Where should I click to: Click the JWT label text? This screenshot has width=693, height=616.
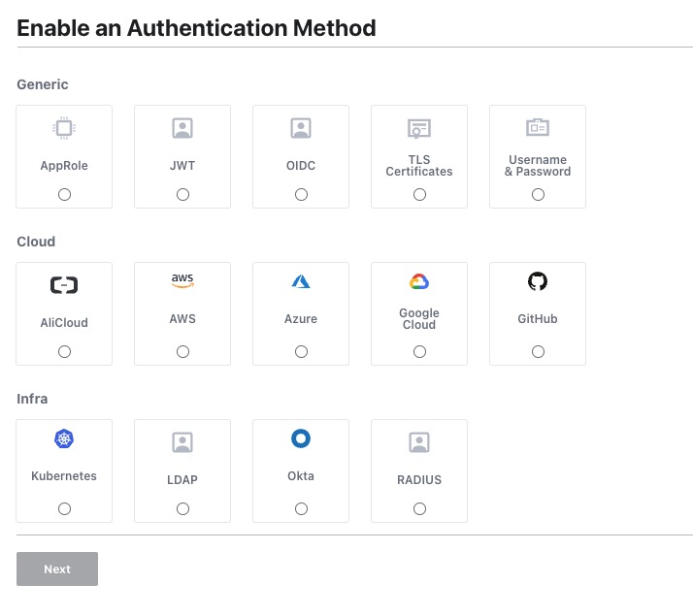pos(182,166)
